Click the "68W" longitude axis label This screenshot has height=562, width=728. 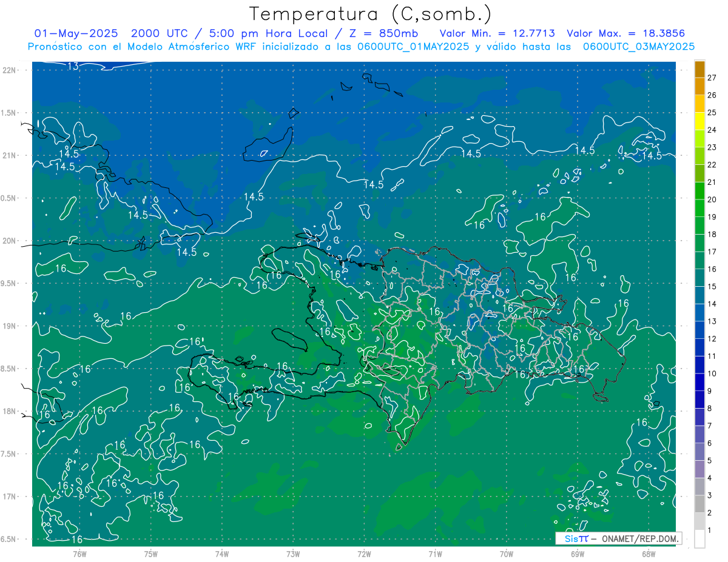649,554
